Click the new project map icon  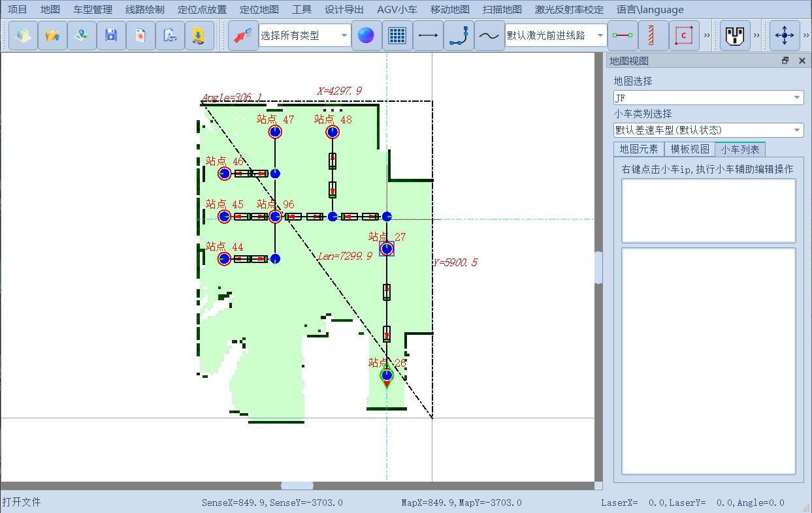[x=23, y=35]
